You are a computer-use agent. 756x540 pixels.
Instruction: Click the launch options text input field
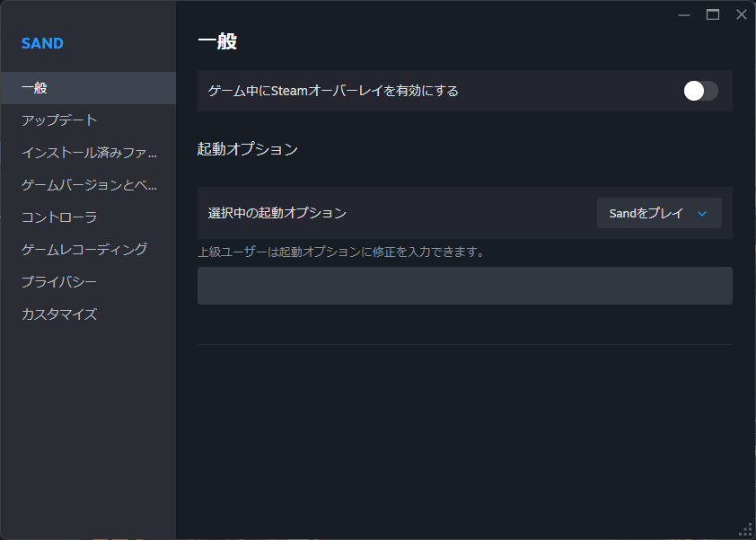[x=465, y=286]
